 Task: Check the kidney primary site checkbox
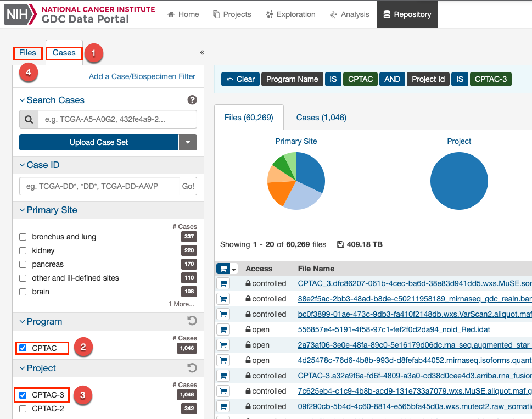pyautogui.click(x=23, y=251)
